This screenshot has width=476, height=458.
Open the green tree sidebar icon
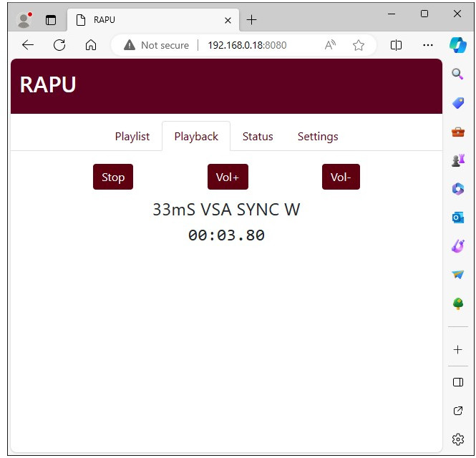458,303
